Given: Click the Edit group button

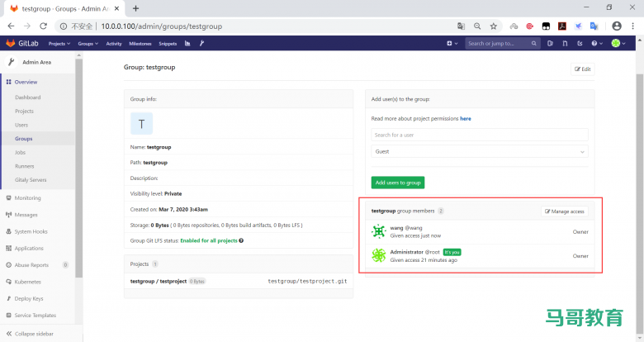Looking at the screenshot, I should (x=582, y=69).
